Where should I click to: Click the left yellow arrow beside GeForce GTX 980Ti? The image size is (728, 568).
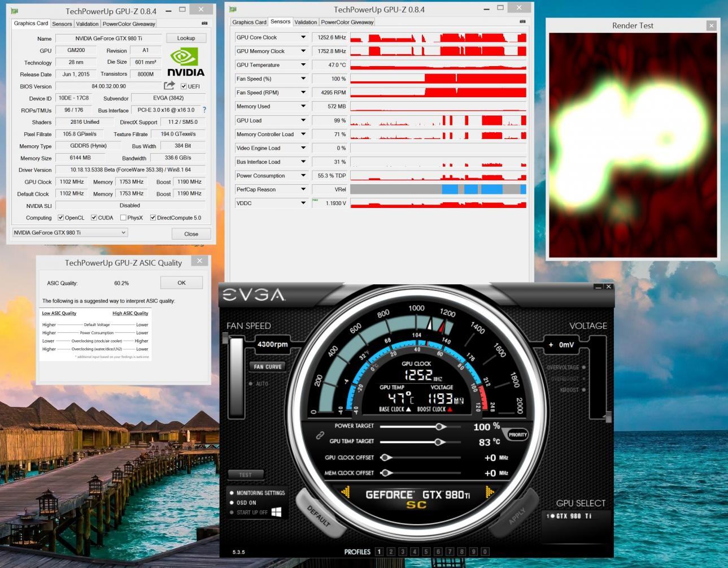[x=346, y=493]
